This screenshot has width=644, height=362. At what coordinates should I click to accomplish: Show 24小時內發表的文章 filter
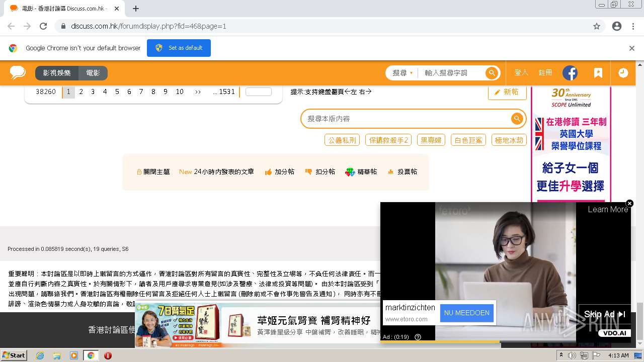[x=217, y=172]
